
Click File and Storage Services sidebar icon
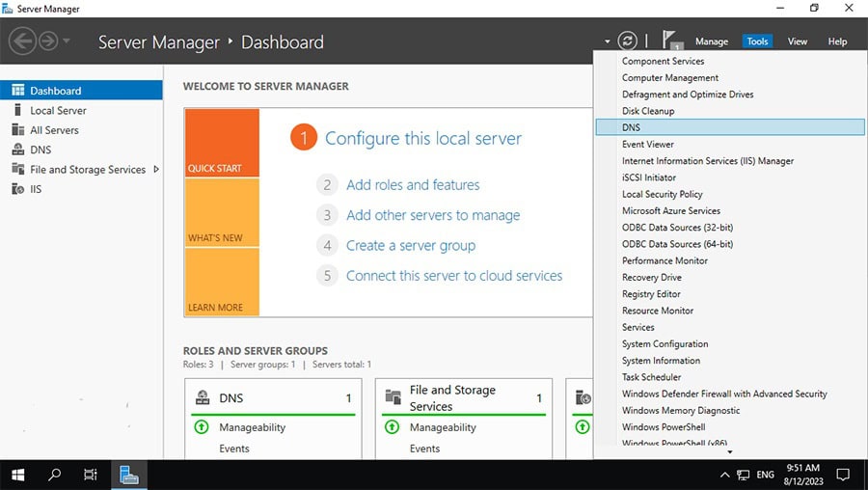tap(17, 169)
